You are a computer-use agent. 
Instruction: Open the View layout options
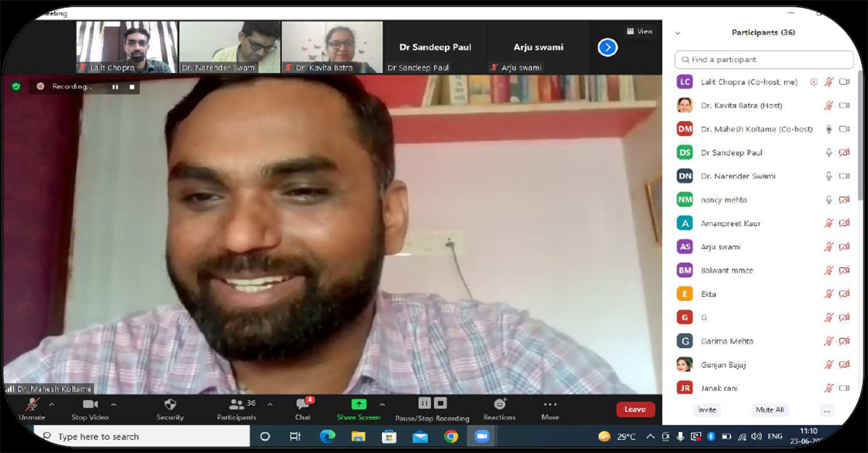click(639, 31)
